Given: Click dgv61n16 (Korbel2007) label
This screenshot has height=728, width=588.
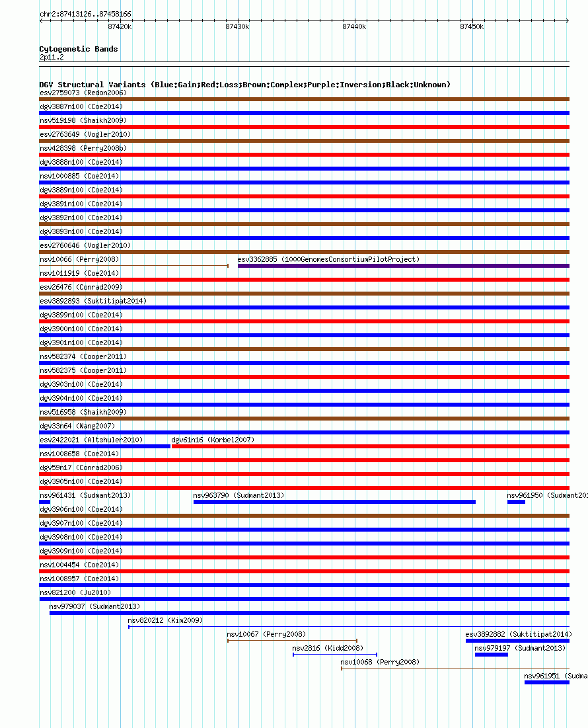Looking at the screenshot, I should (213, 440).
